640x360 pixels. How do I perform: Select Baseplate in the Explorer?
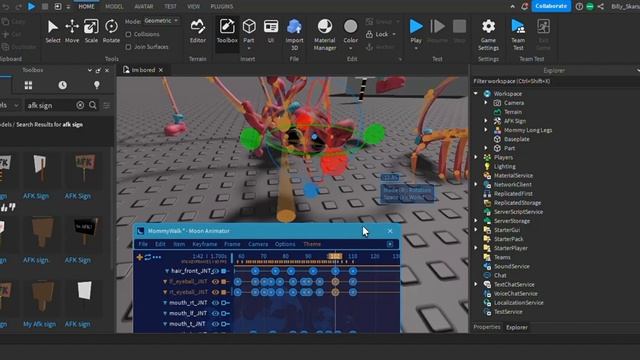click(x=517, y=139)
